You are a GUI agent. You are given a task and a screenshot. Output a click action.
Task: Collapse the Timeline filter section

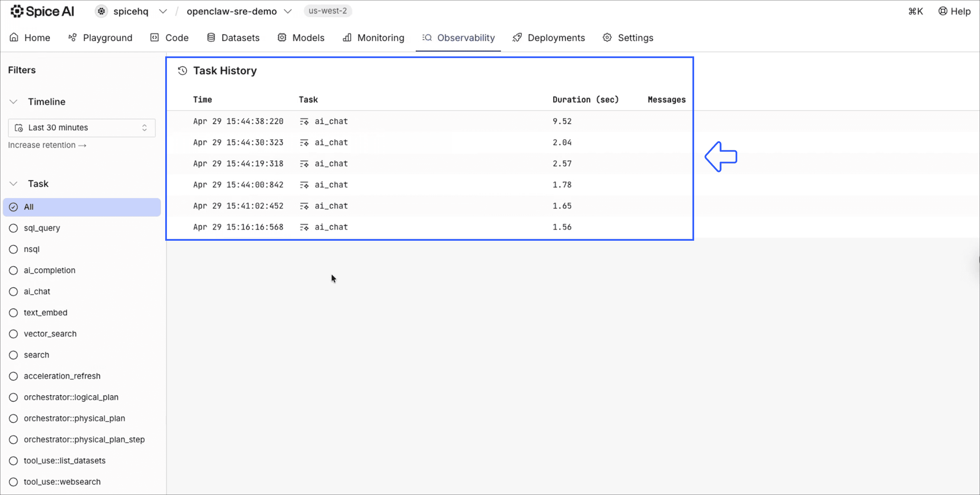(x=13, y=101)
